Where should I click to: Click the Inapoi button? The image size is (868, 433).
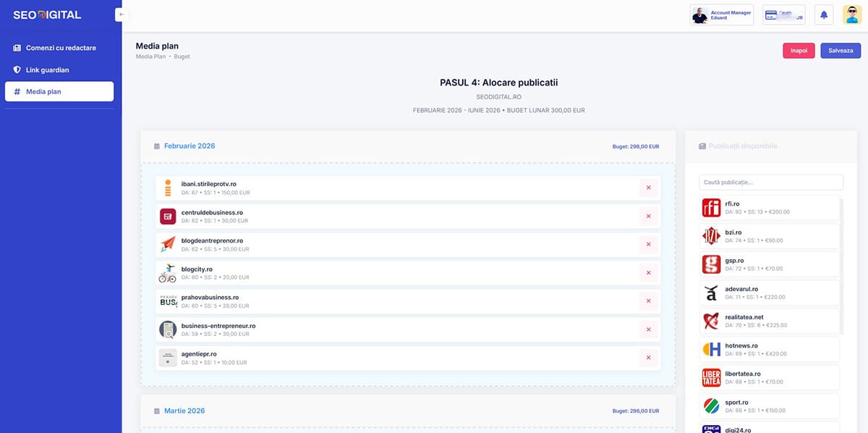coord(798,50)
